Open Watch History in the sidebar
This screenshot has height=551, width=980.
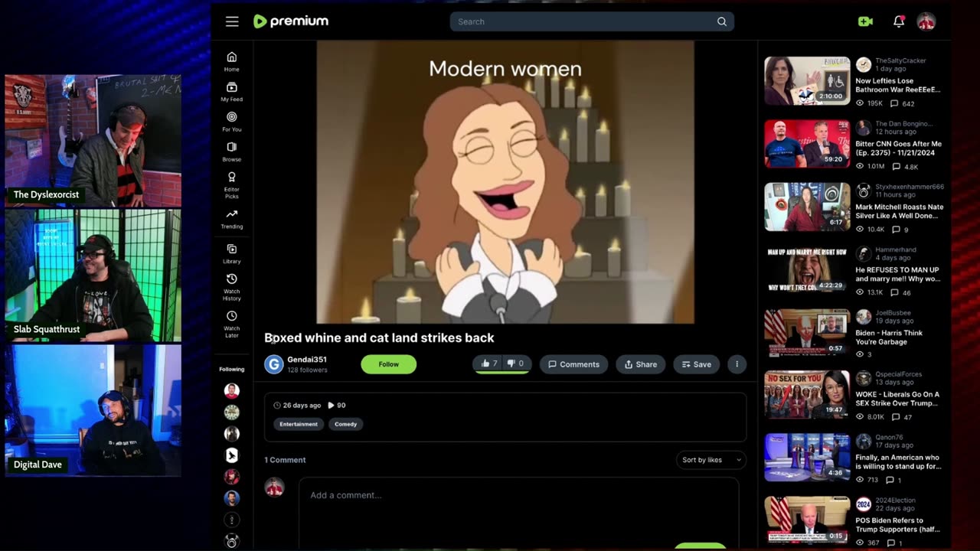[232, 287]
